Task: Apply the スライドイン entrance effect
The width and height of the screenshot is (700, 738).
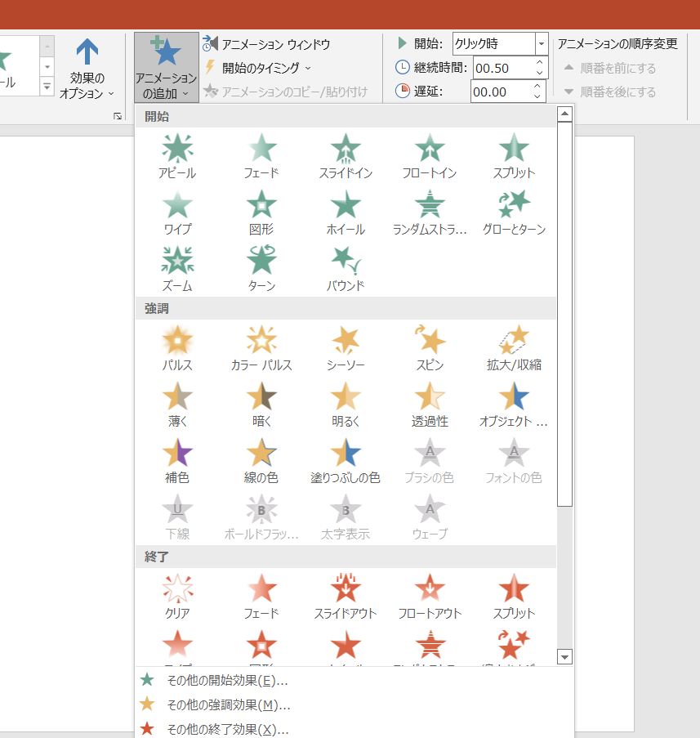Action: (x=346, y=155)
